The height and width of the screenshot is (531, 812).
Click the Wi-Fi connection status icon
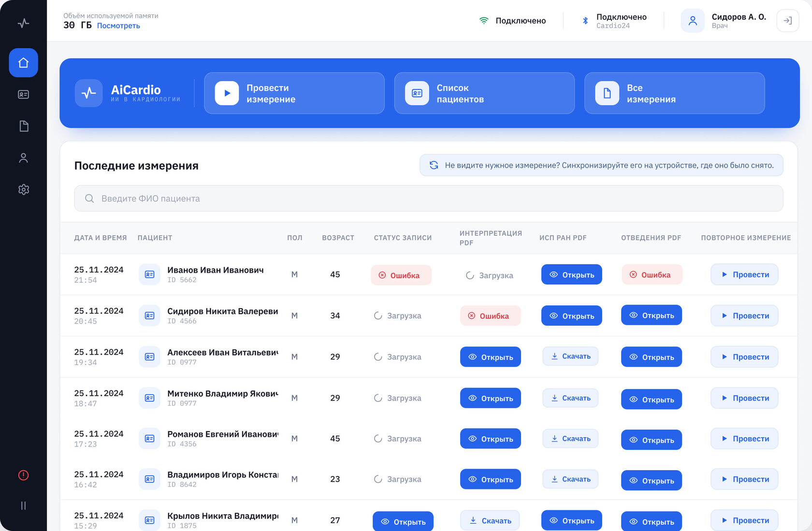pos(483,21)
